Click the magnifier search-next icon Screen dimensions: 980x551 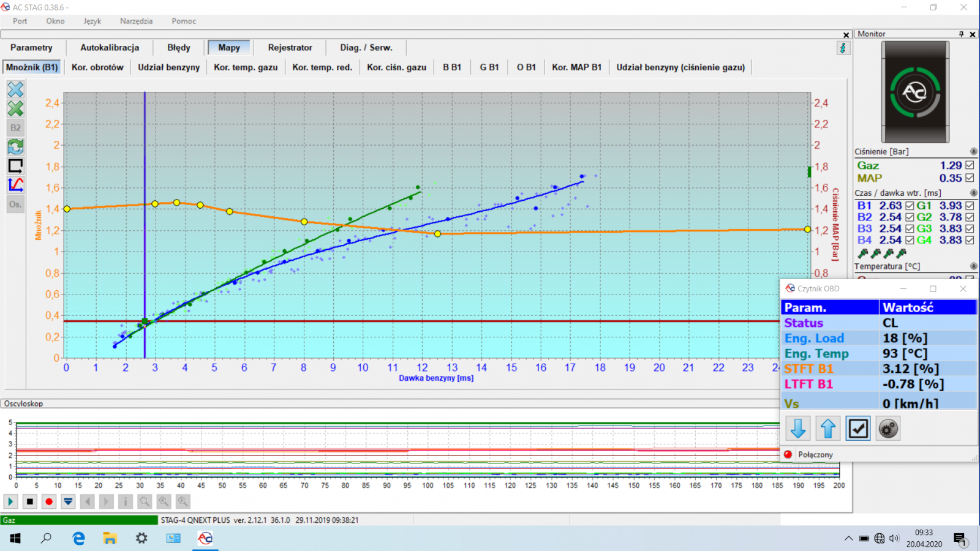click(183, 501)
